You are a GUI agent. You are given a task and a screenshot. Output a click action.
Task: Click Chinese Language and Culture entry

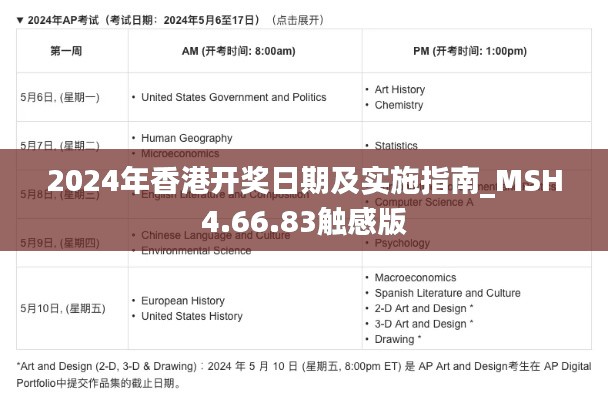pyautogui.click(x=216, y=235)
